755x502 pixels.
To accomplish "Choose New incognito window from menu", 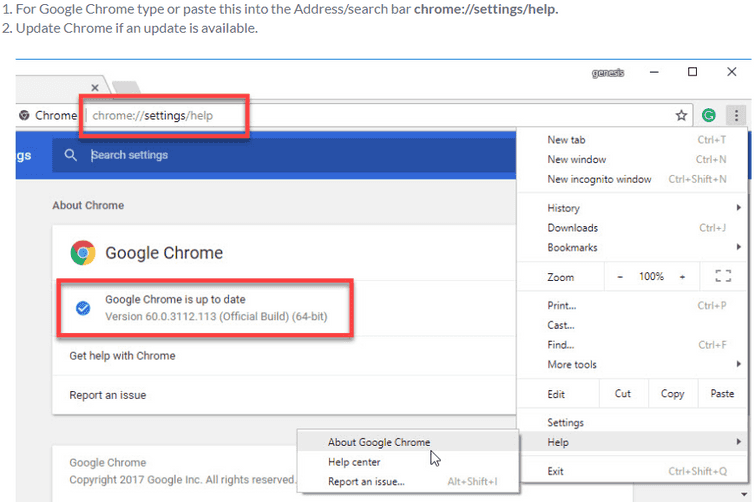I will [599, 179].
